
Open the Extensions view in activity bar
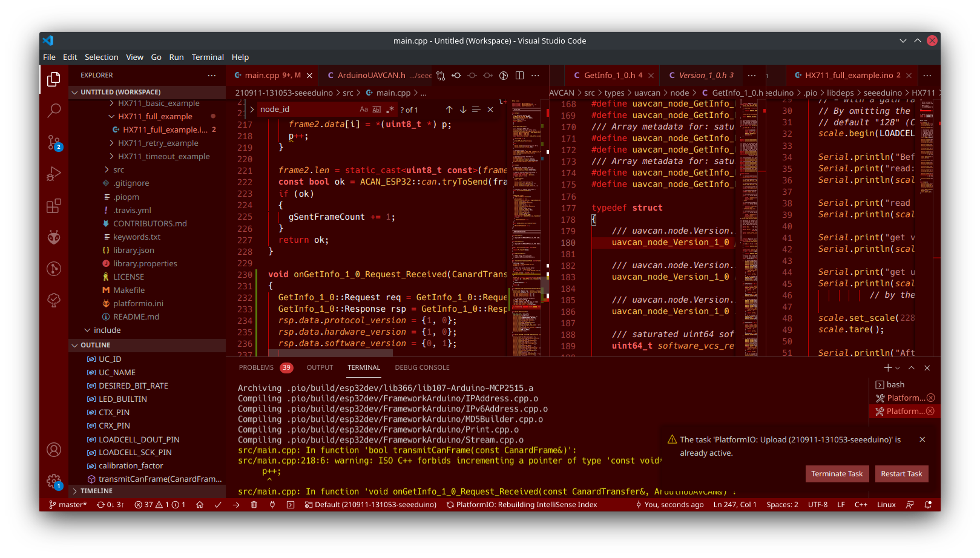click(54, 206)
